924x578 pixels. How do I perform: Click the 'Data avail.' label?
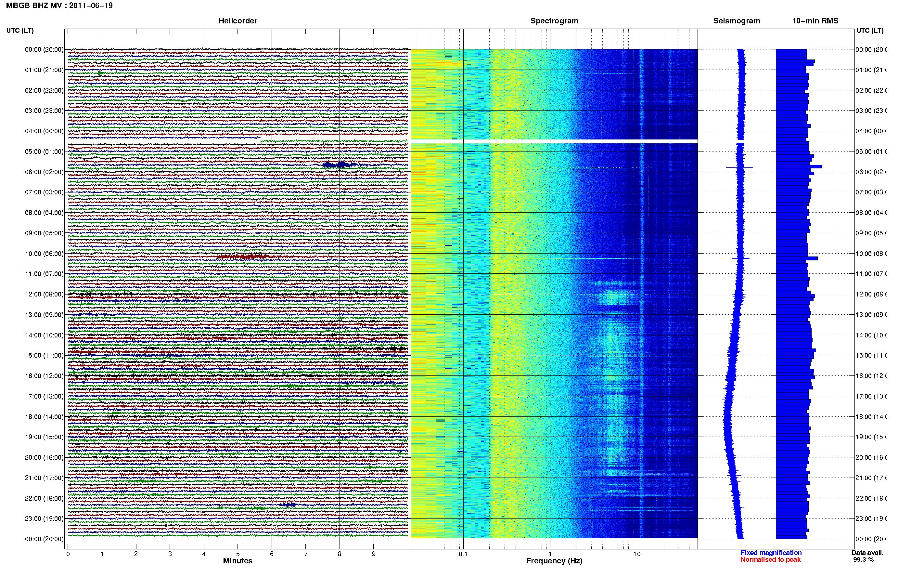point(867,552)
